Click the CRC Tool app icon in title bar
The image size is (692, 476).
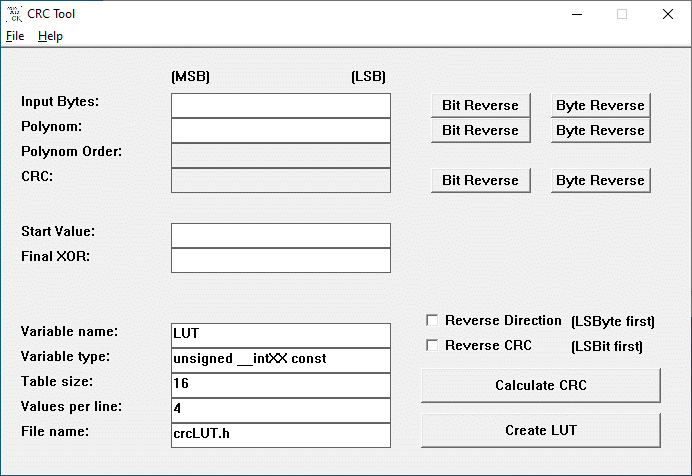15,14
